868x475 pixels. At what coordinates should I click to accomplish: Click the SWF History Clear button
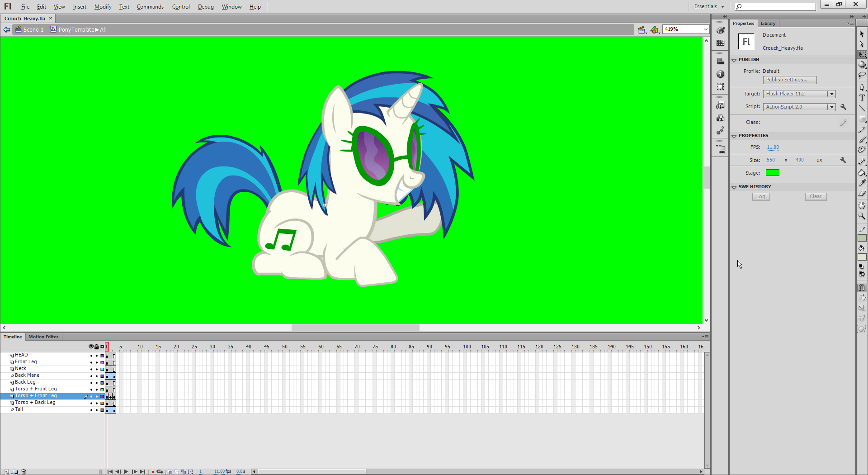816,197
